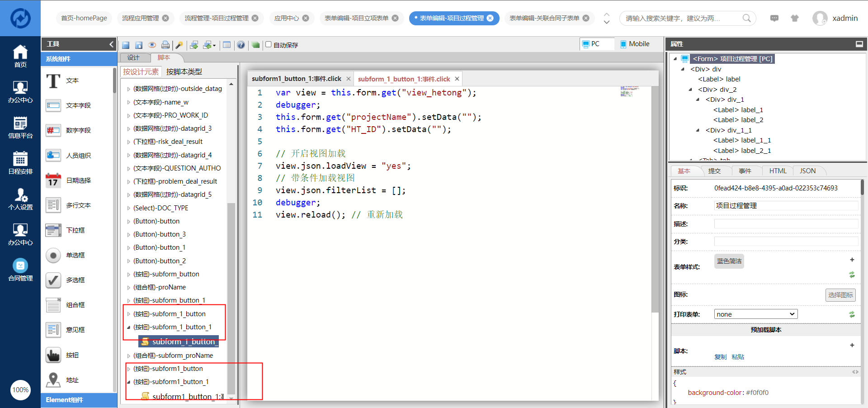
Task: Collapse the <Div> div_2 node
Action: [x=690, y=90]
